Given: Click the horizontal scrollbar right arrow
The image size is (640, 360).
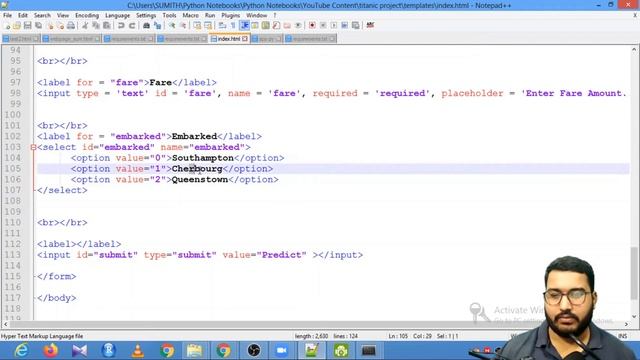Looking at the screenshot, I should click(x=627, y=324).
